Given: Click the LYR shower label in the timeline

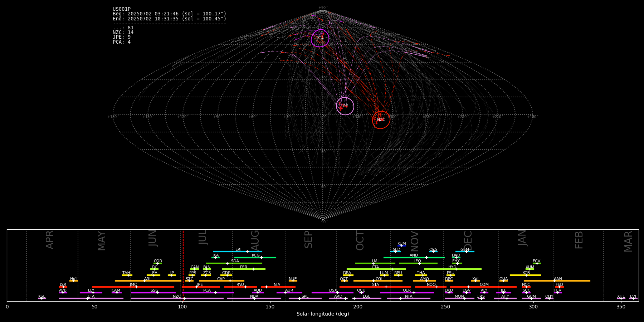Looking at the screenshot, I should [63, 285].
